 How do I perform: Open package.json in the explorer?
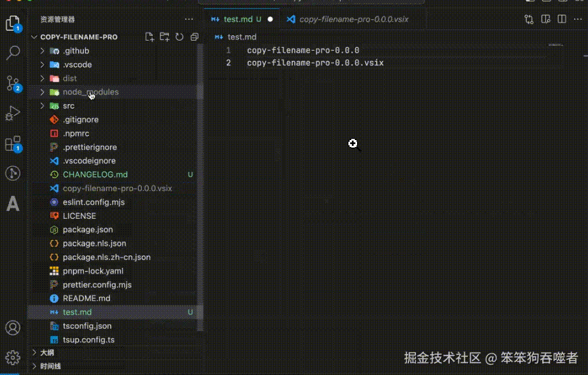click(x=116, y=230)
